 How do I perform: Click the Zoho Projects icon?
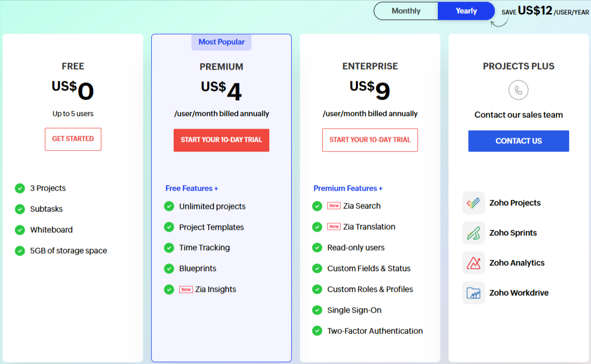click(x=473, y=203)
